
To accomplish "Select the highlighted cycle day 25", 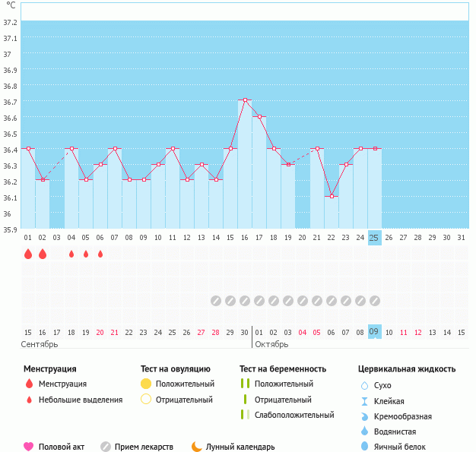I will pos(374,238).
